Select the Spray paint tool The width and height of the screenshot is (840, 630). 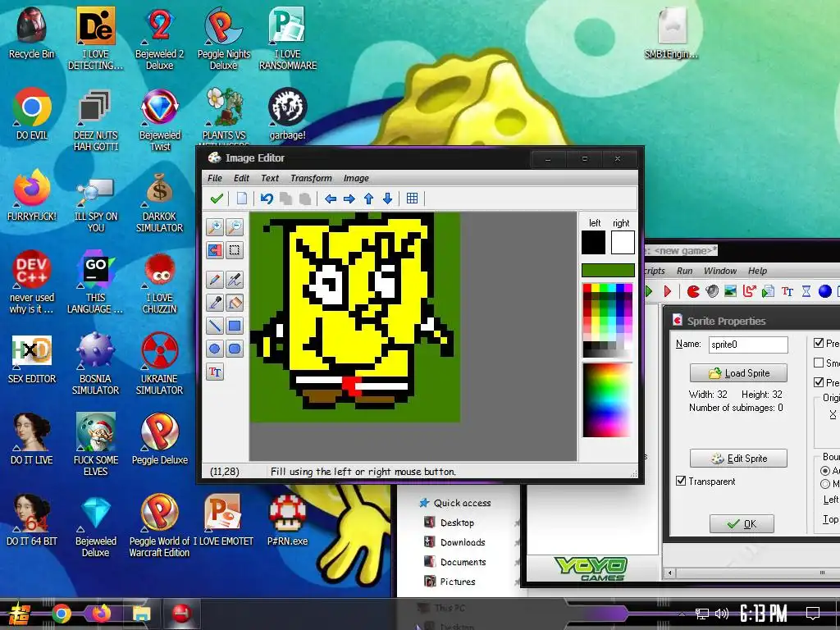tap(235, 280)
